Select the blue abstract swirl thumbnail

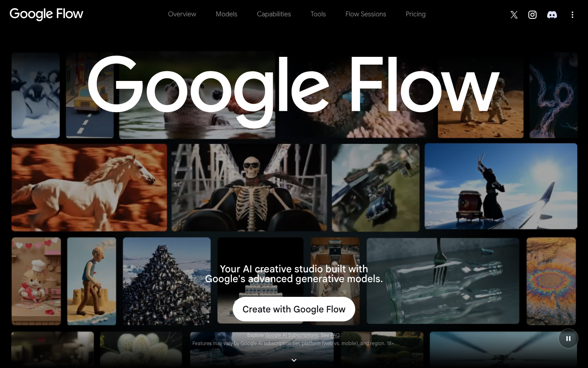554,95
